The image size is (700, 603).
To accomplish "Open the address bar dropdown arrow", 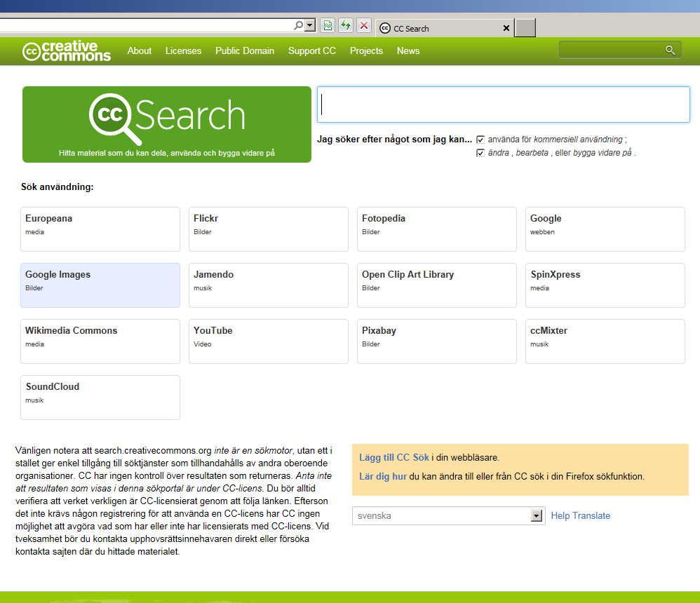I will (310, 25).
